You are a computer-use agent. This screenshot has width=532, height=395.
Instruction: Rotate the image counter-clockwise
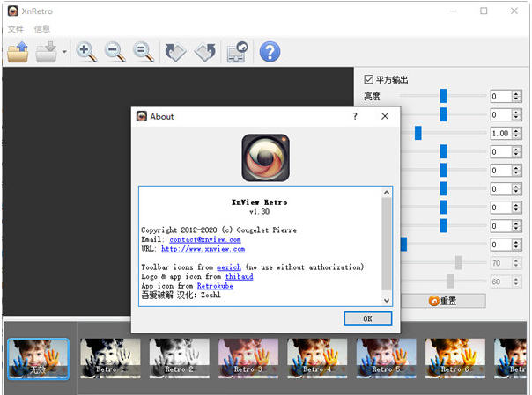[x=175, y=52]
